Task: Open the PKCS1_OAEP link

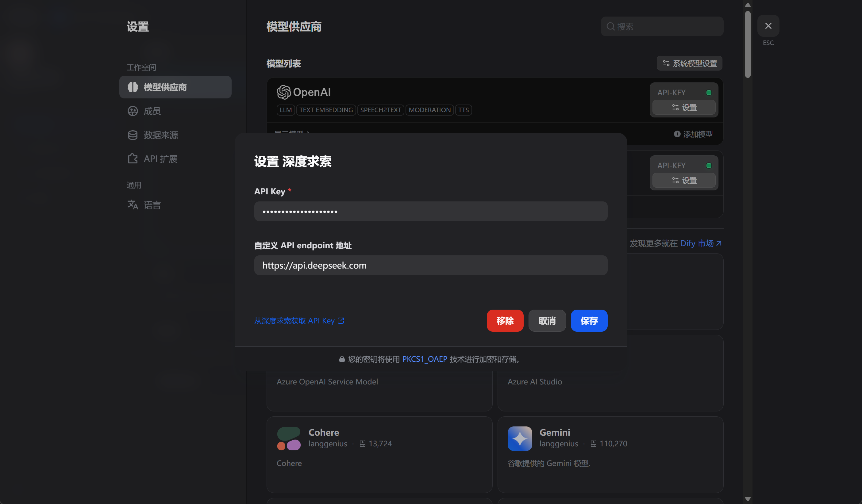Action: tap(425, 359)
